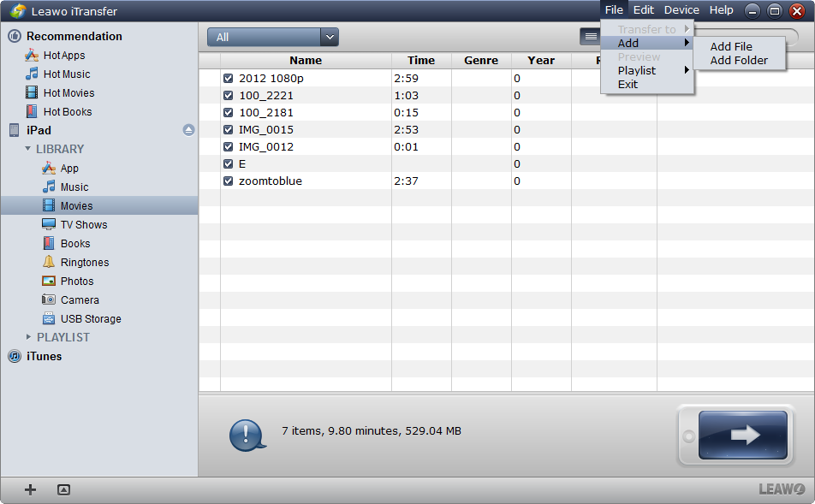This screenshot has height=504, width=815.
Task: Uncheck the 100_2221 movie
Action: point(229,96)
